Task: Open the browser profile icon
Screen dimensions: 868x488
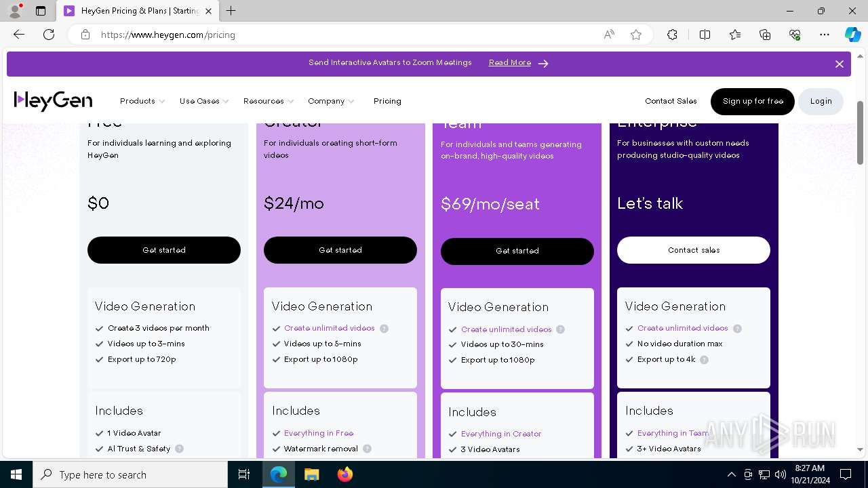Action: (x=15, y=11)
